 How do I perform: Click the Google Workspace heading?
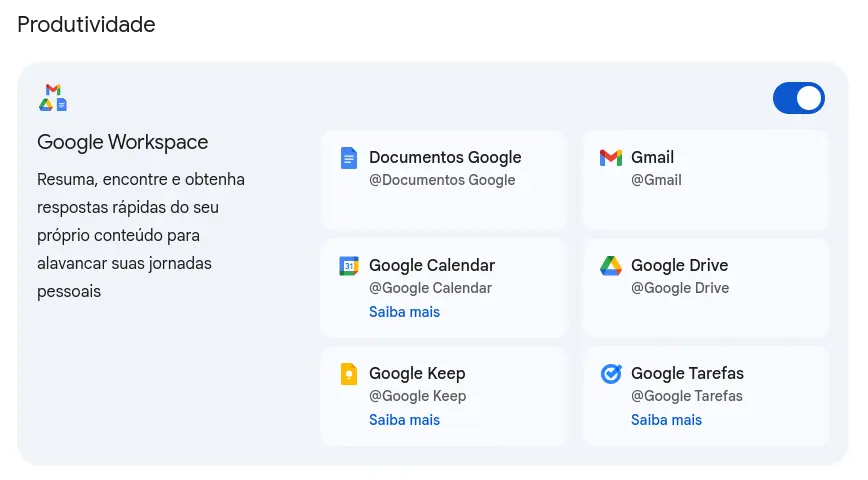coord(122,142)
